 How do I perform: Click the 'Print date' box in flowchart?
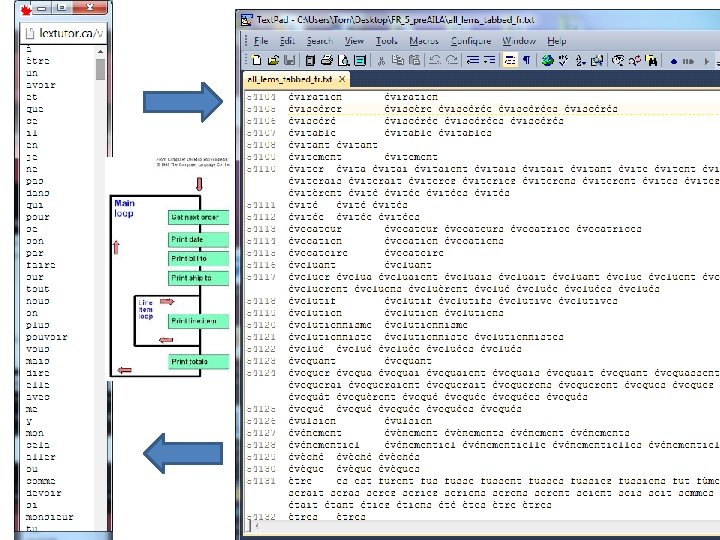click(x=198, y=239)
